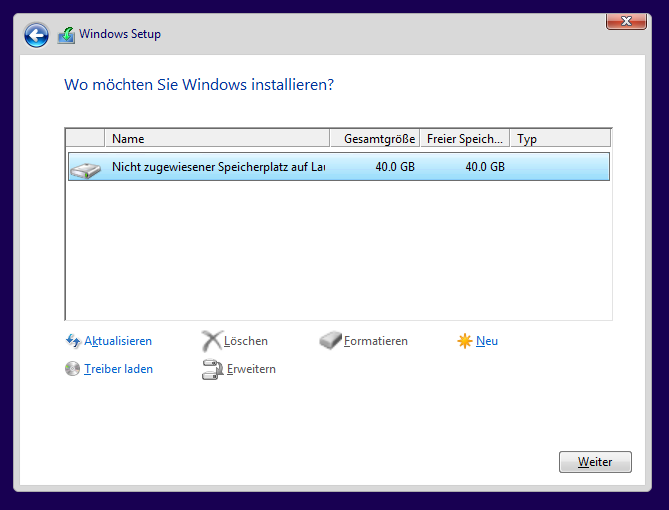Click the Formatieren drive icon

pos(330,341)
